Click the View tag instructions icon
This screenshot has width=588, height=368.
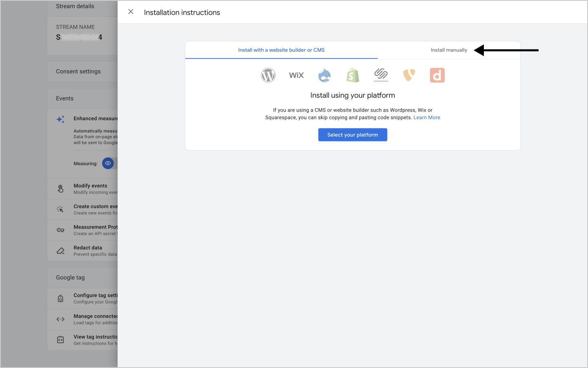pos(60,340)
